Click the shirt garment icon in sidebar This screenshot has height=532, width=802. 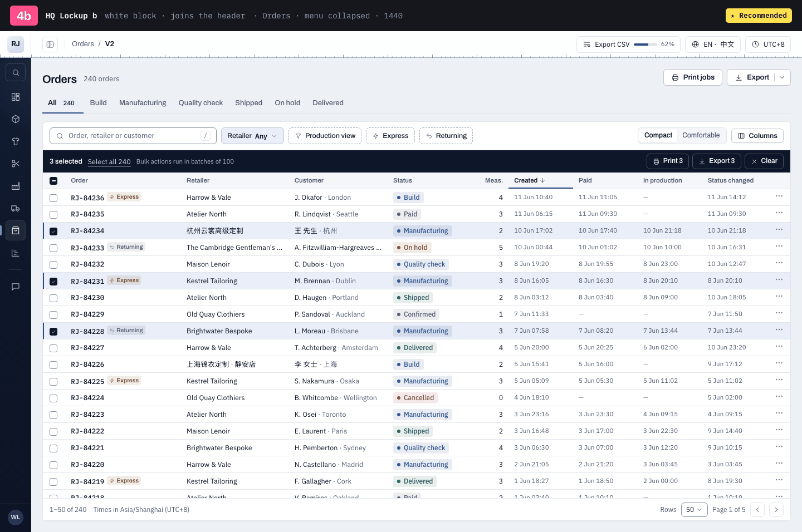pos(16,141)
